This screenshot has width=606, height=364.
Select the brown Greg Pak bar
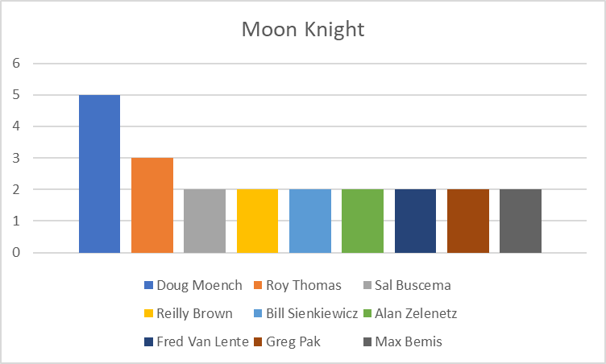468,221
